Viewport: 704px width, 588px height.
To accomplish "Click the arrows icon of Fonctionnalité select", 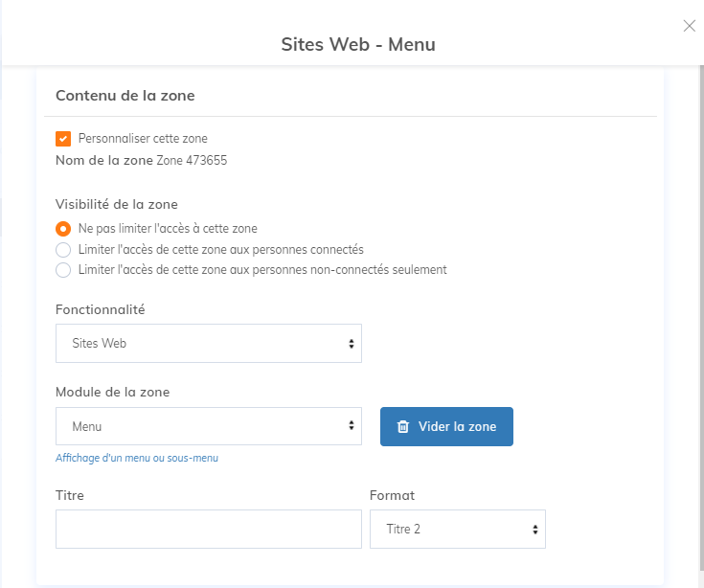I will [351, 344].
